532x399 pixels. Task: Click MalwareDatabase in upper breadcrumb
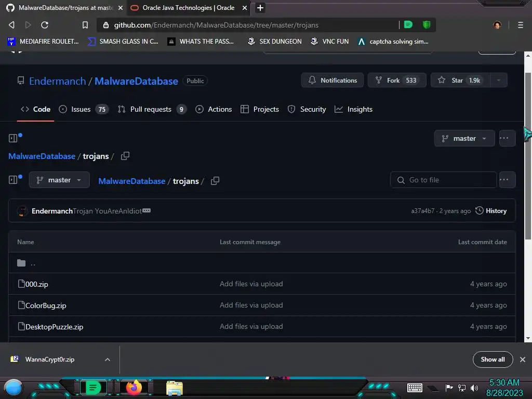point(42,156)
